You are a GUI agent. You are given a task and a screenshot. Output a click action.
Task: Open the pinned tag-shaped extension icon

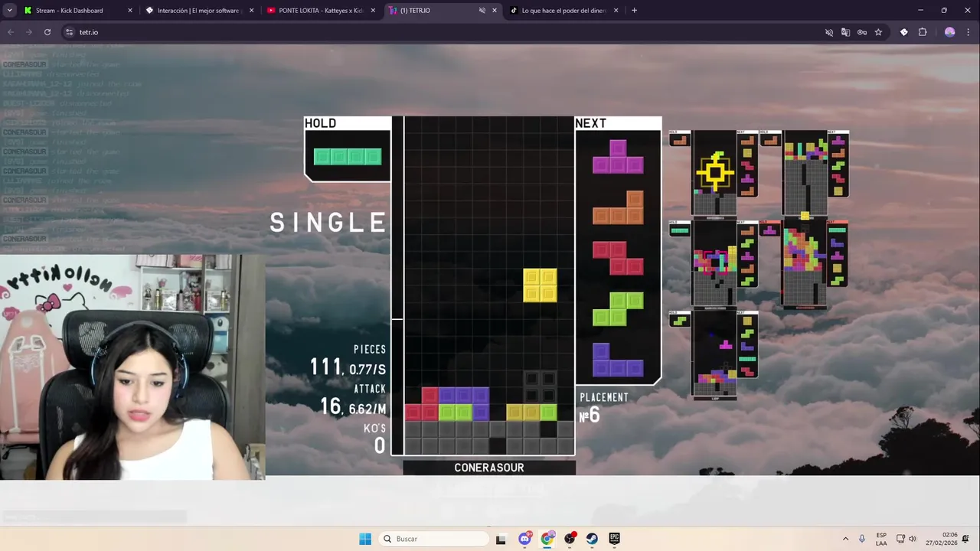903,32
